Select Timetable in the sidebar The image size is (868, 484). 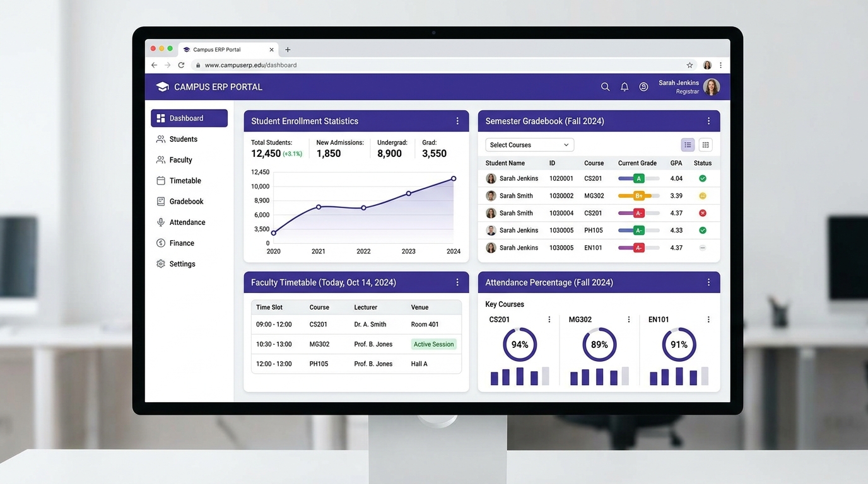pos(189,181)
